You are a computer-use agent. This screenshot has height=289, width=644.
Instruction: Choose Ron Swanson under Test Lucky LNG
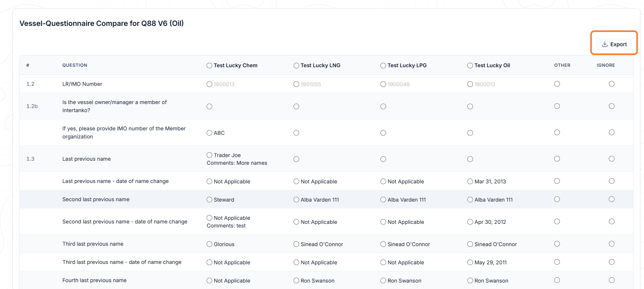pyautogui.click(x=296, y=280)
